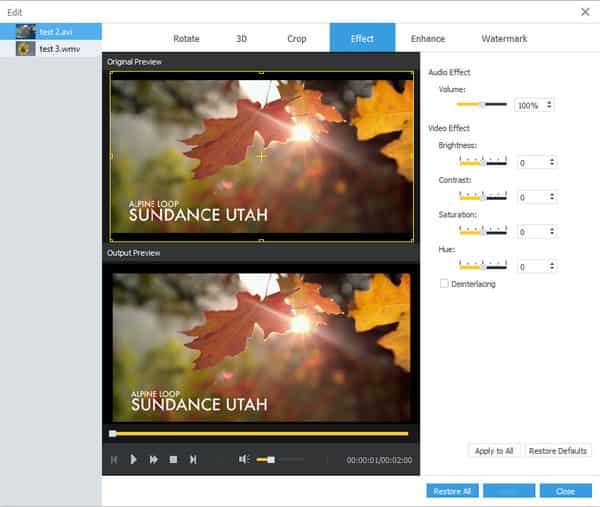Click the test 2.avi file name
Viewport: 600px width, 507px height.
click(56, 32)
